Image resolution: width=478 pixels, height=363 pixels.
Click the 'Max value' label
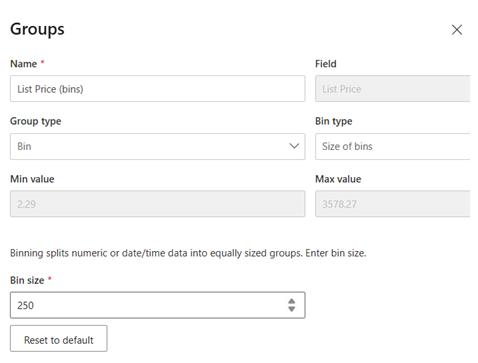click(x=338, y=179)
